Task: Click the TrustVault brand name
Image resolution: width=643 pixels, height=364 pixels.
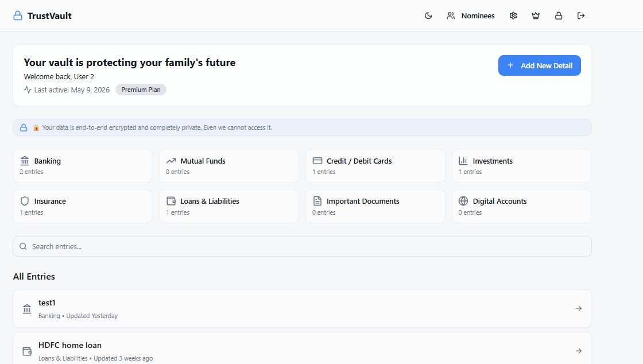Action: [49, 16]
